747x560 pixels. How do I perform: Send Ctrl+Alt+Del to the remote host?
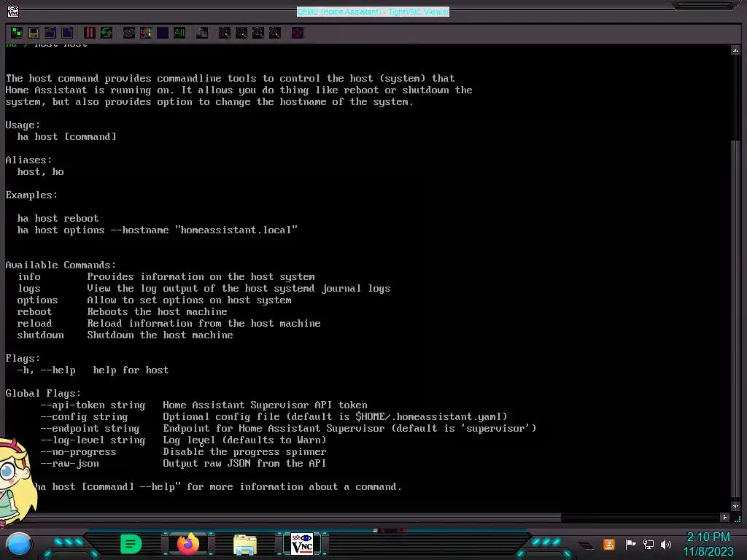click(x=128, y=32)
